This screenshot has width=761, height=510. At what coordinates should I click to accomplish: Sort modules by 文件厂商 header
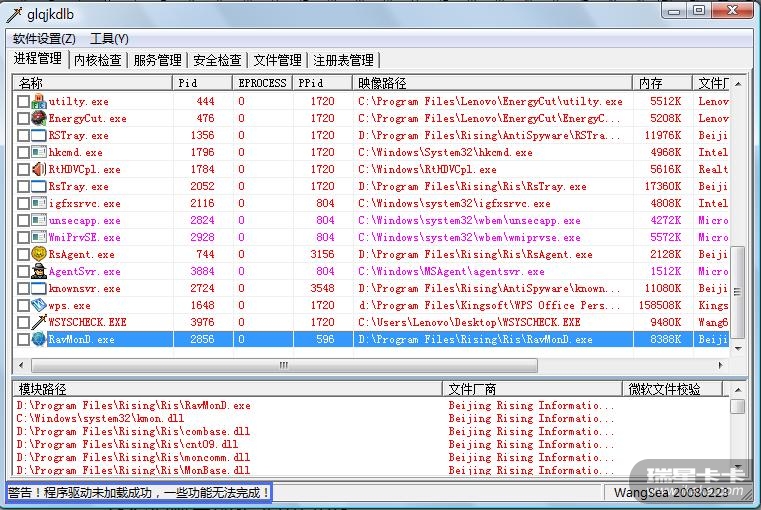click(x=532, y=389)
